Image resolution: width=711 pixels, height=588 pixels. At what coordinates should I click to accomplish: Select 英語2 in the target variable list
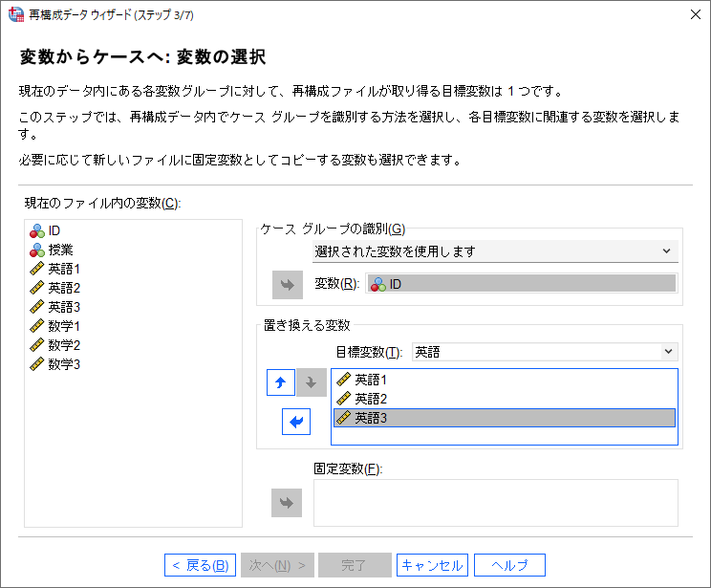coord(371,399)
